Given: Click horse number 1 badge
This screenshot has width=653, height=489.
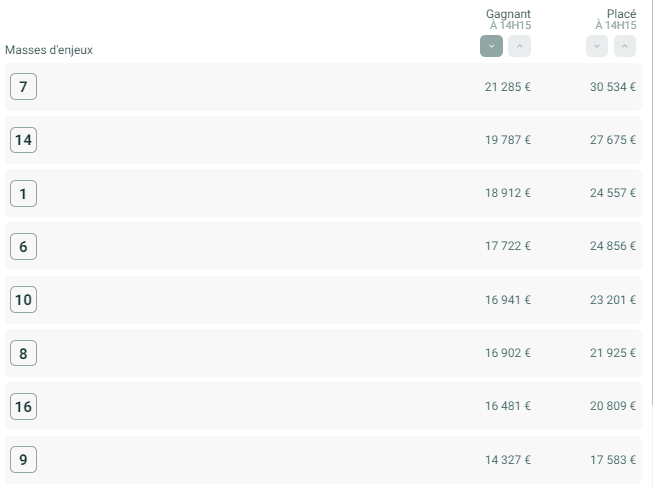Looking at the screenshot, I should pos(23,193).
